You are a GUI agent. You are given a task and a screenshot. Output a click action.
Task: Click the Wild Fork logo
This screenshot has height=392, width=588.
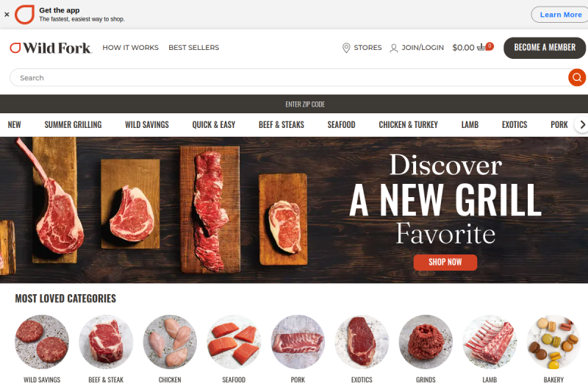click(x=51, y=48)
